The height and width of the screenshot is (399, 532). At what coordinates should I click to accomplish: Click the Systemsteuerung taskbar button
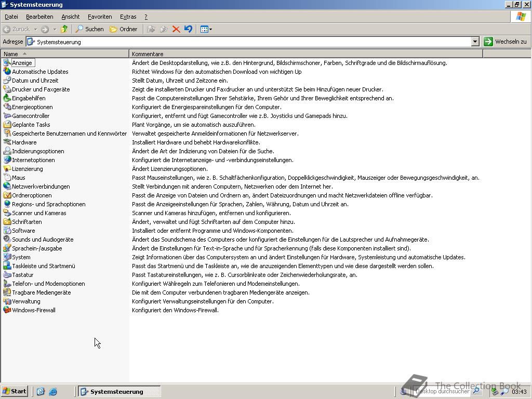119,392
